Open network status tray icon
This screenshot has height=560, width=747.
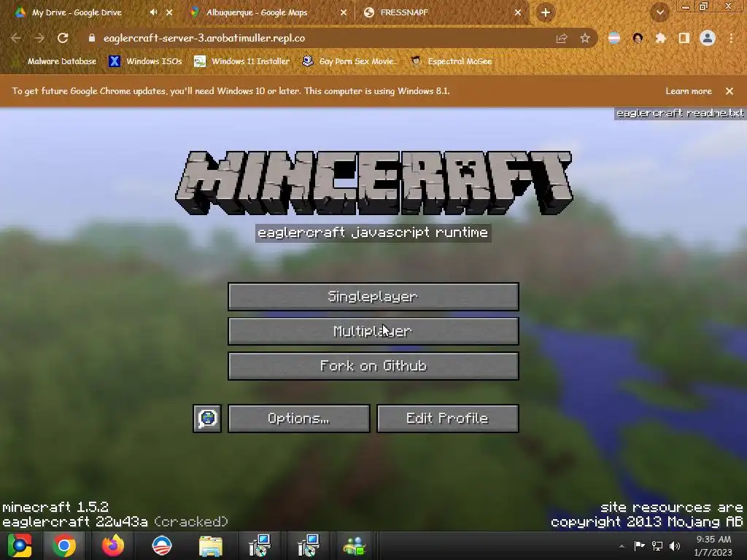coord(657,546)
